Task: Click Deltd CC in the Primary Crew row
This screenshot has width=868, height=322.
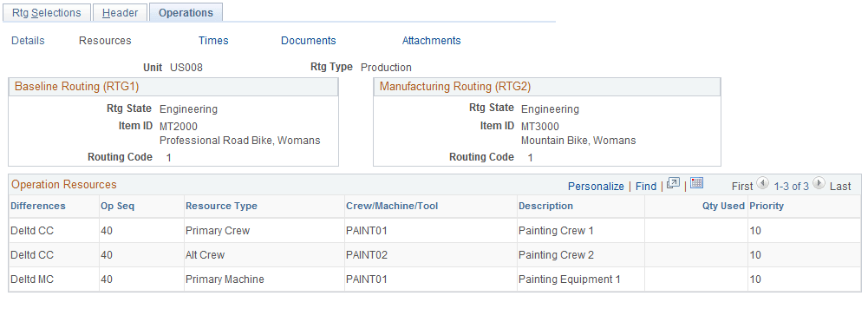Action: (x=32, y=231)
